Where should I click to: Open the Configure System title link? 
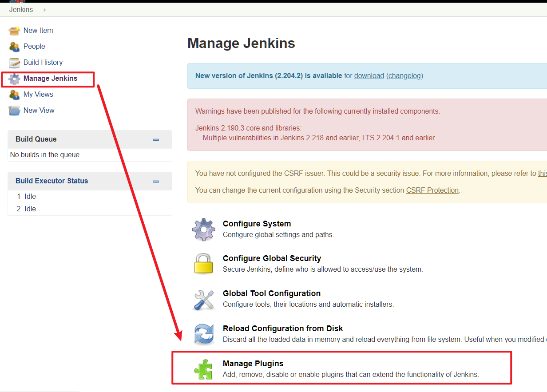(x=257, y=224)
